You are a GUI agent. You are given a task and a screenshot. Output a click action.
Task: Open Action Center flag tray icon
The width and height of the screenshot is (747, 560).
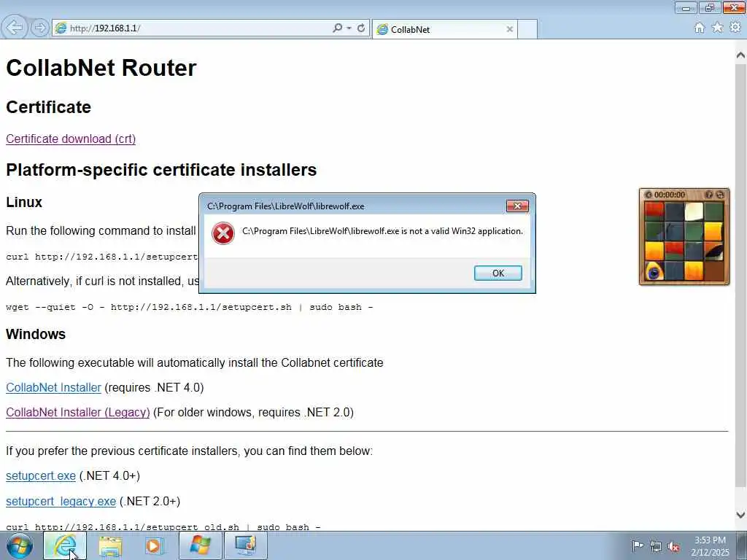(x=638, y=546)
